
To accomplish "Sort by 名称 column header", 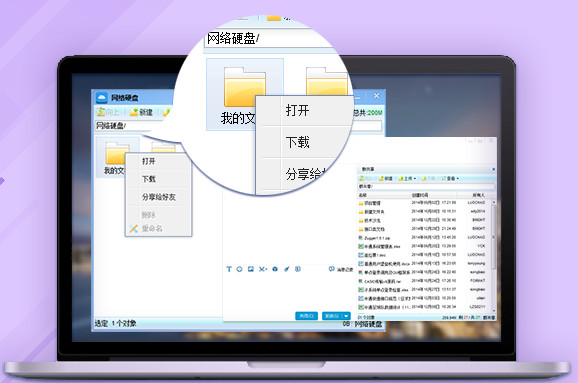I will click(363, 195).
